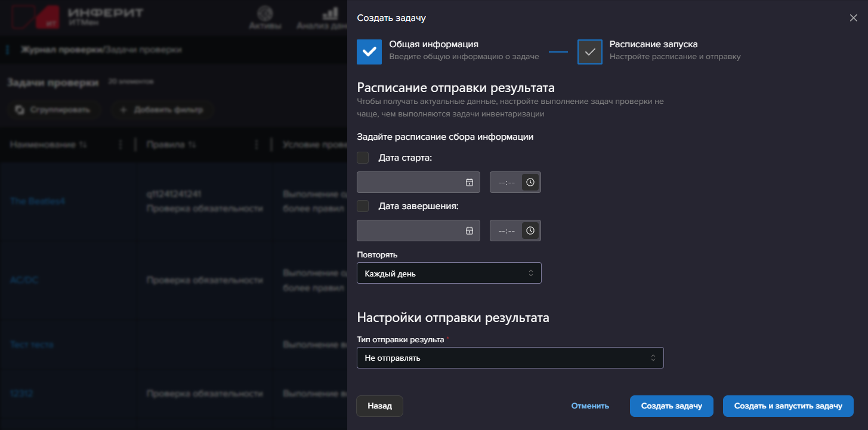Click the Создать задачу button
Screen dimensions: 868x430
coord(671,406)
